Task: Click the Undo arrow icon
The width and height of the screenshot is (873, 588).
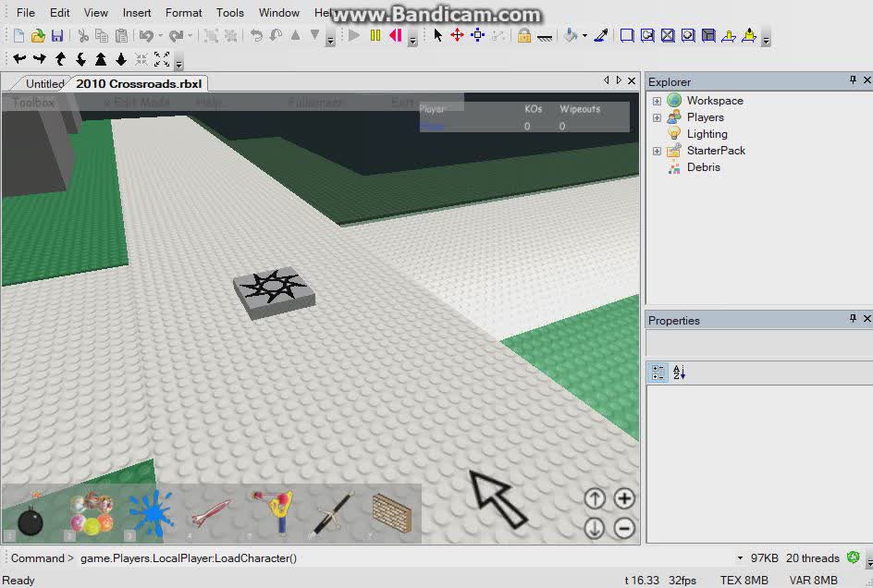Action: (x=146, y=36)
